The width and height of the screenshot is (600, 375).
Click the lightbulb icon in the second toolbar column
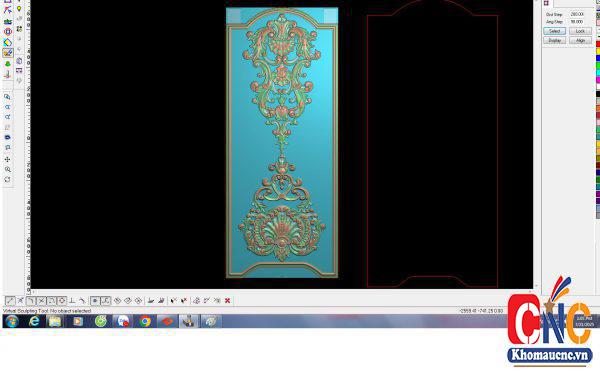19,8
